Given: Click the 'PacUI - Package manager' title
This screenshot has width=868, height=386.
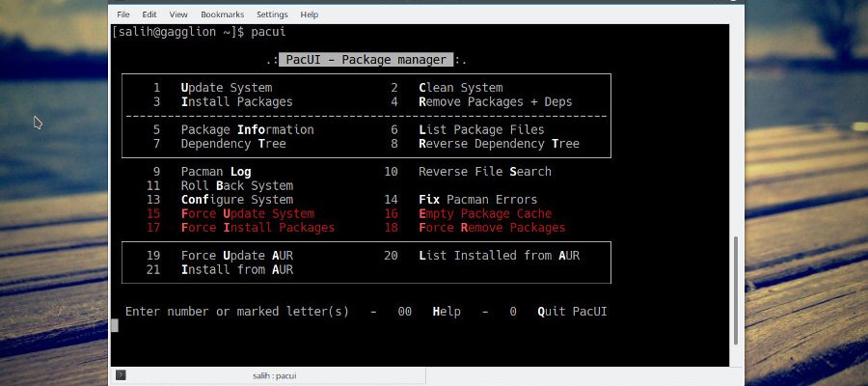Looking at the screenshot, I should [x=366, y=60].
